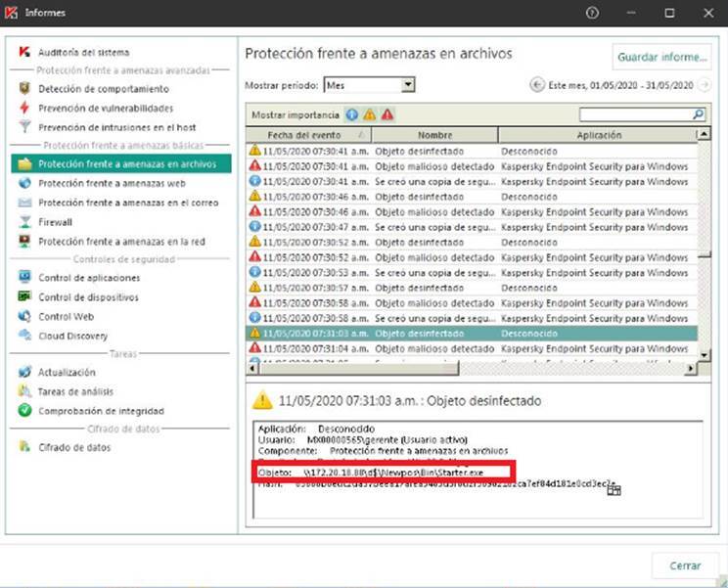Select 07:30:52 Objeto malicioso detectado row
The height and width of the screenshot is (588, 728).
pyautogui.click(x=472, y=257)
